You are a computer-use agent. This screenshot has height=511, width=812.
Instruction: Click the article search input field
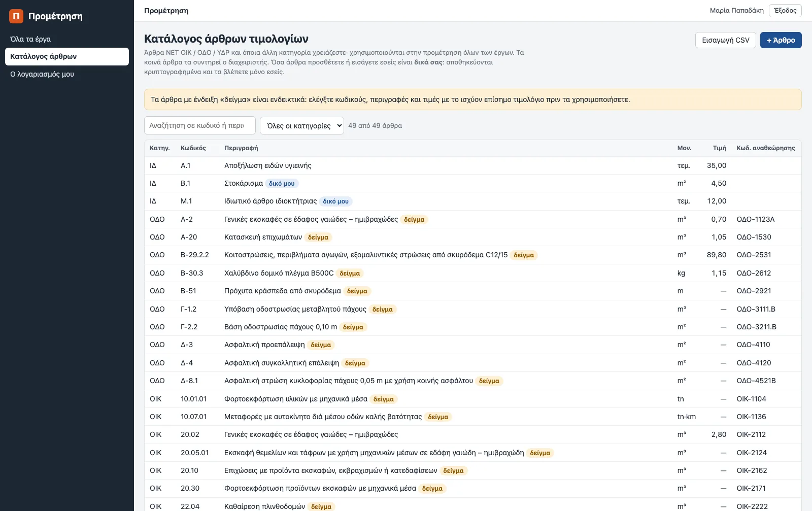tap(200, 125)
